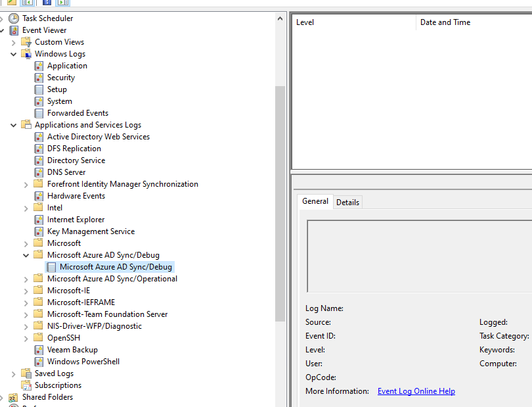This screenshot has width=532, height=407.
Task: Expand the Microsoft-IE folder arrow
Action: pos(26,291)
